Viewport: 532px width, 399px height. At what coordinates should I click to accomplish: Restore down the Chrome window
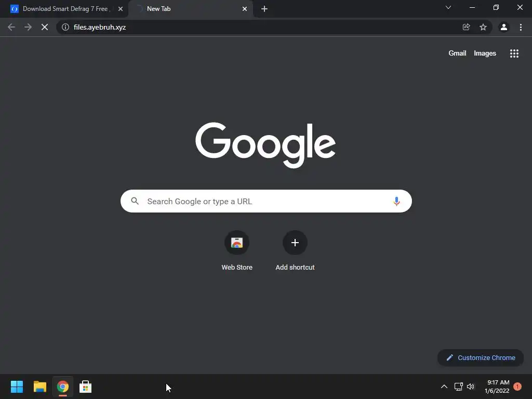496,7
